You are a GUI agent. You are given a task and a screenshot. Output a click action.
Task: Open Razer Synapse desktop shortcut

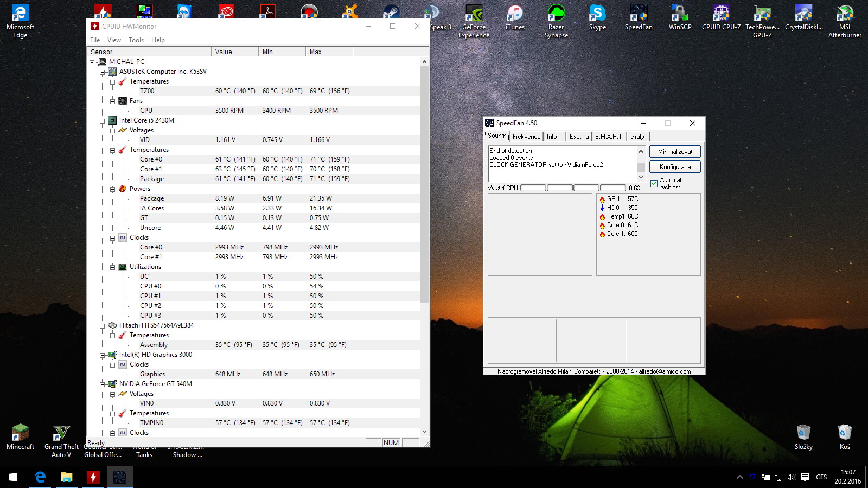(556, 22)
